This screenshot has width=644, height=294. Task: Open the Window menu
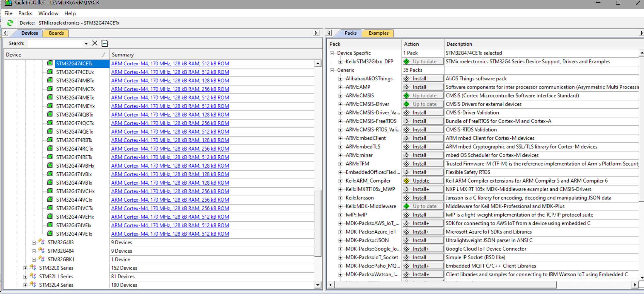point(48,13)
